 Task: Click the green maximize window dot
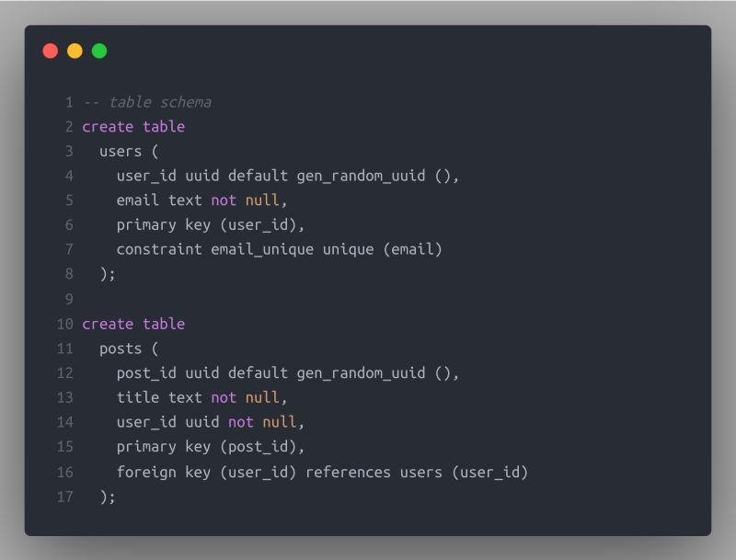(x=99, y=51)
